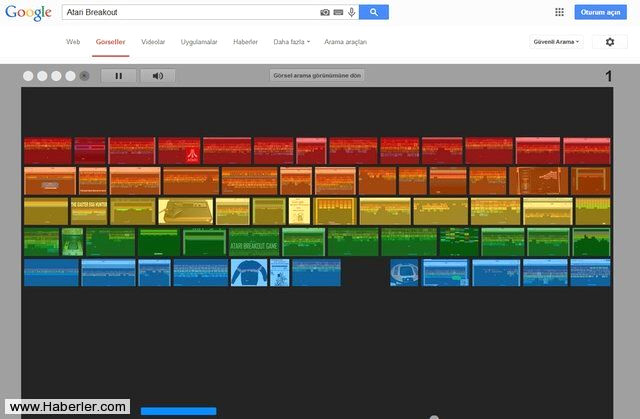Viewport: 640px width, 419px height.
Task: Click Görsel arama görünümüne dön button
Action: pos(317,75)
